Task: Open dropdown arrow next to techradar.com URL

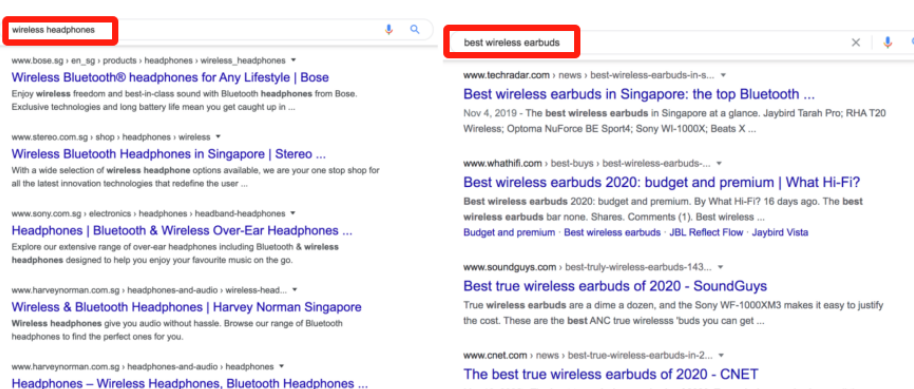Action: click(723, 75)
